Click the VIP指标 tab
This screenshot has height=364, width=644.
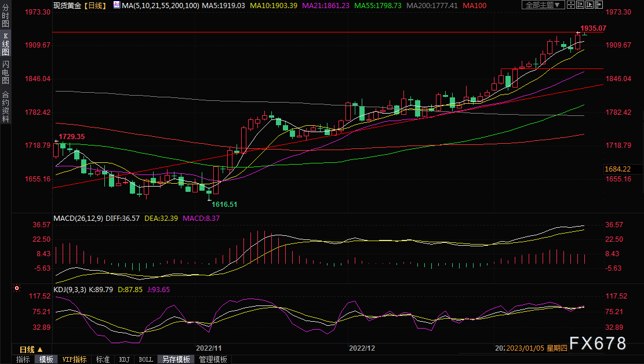74,359
